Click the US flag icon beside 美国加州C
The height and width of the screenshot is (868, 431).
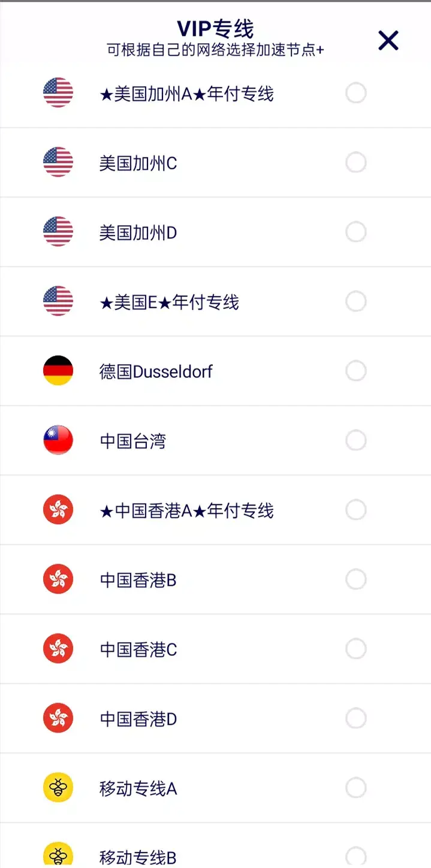(x=58, y=162)
